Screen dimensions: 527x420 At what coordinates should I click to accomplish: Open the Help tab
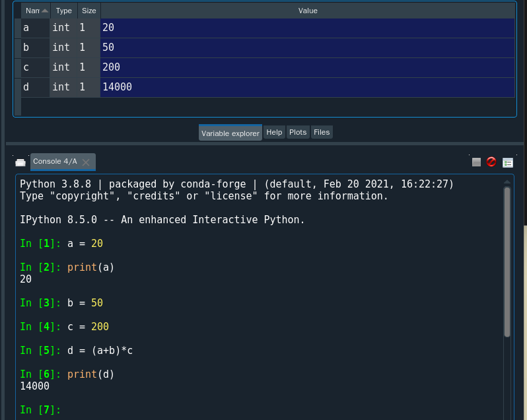pos(274,132)
